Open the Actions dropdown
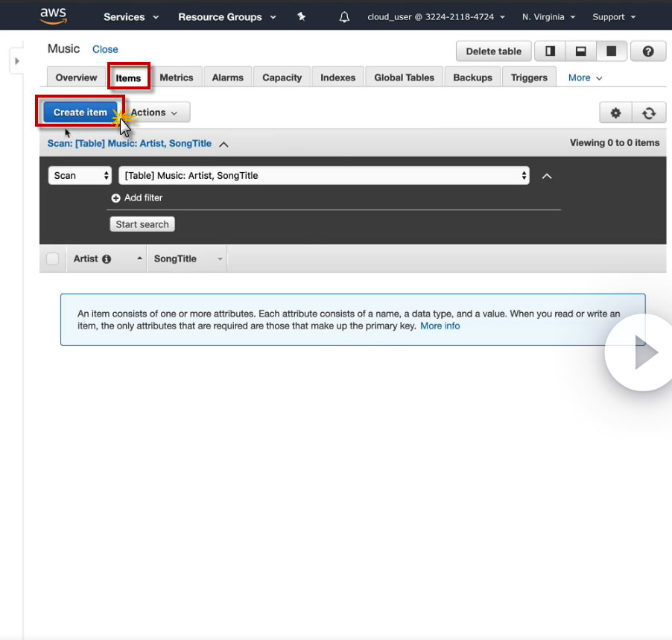Screen dimensions: 672x640 tap(157, 113)
